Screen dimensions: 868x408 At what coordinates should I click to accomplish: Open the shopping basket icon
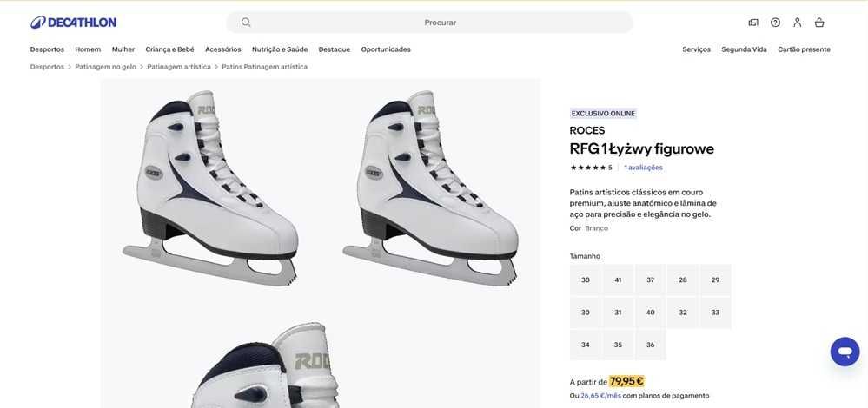(x=819, y=23)
